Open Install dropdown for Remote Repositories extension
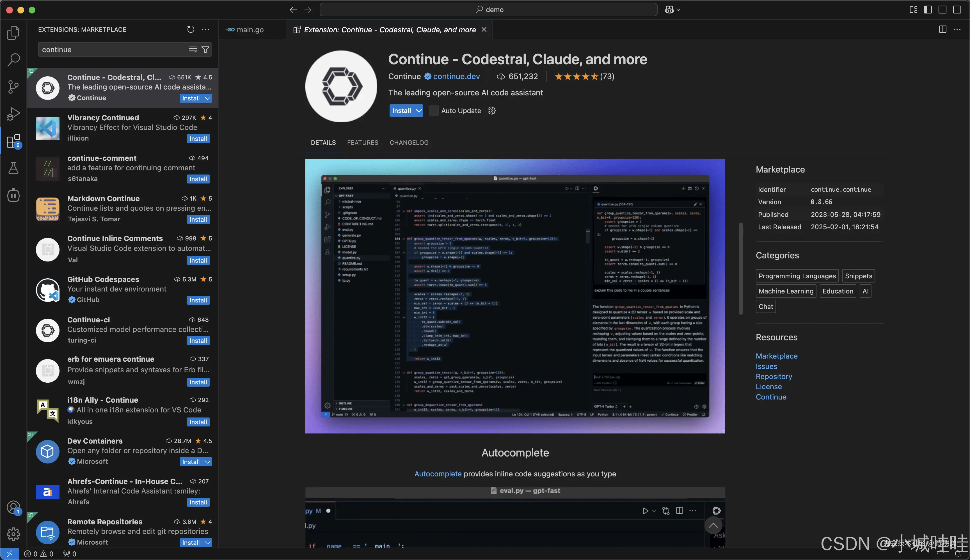The height and width of the screenshot is (560, 970). (x=207, y=543)
